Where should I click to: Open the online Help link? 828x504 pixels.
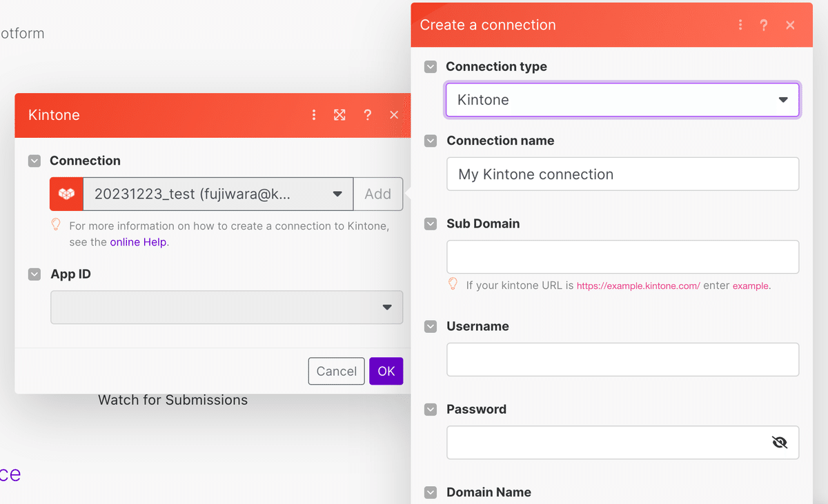tap(138, 242)
